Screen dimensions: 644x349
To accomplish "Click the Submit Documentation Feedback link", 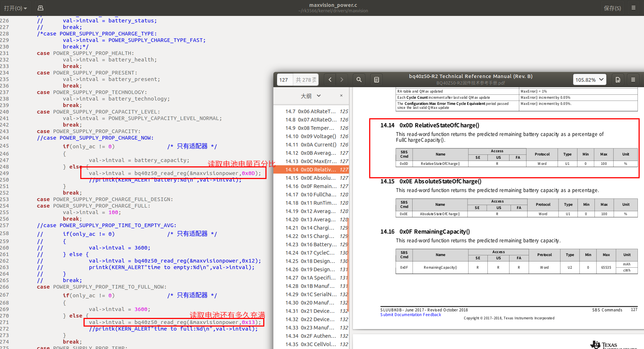I will 410,315.
